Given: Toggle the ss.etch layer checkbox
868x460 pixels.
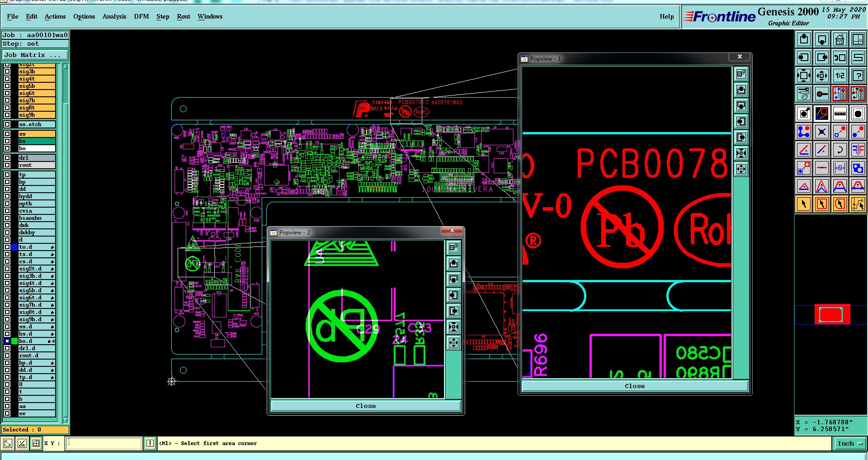Looking at the screenshot, I should pyautogui.click(x=7, y=124).
